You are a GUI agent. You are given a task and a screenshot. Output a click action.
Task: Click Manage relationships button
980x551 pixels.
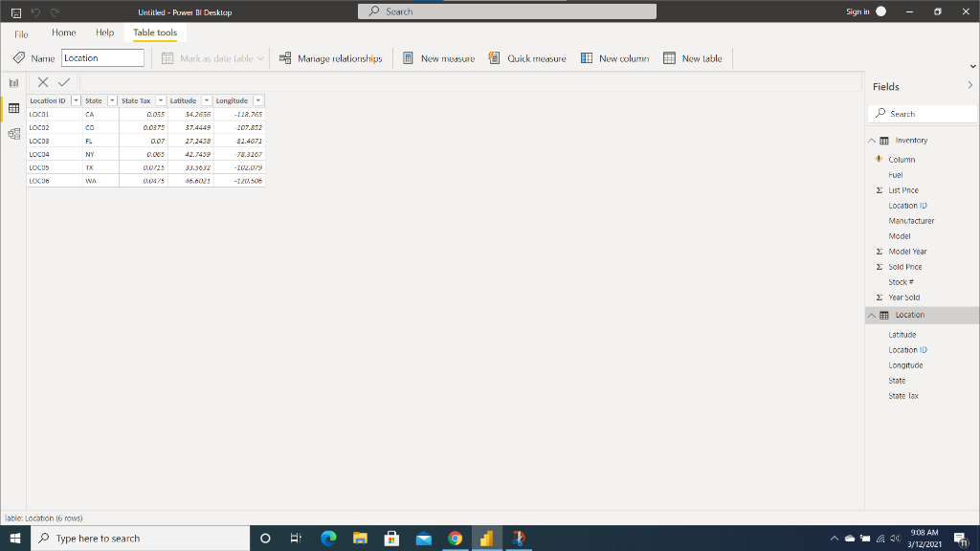[330, 58]
